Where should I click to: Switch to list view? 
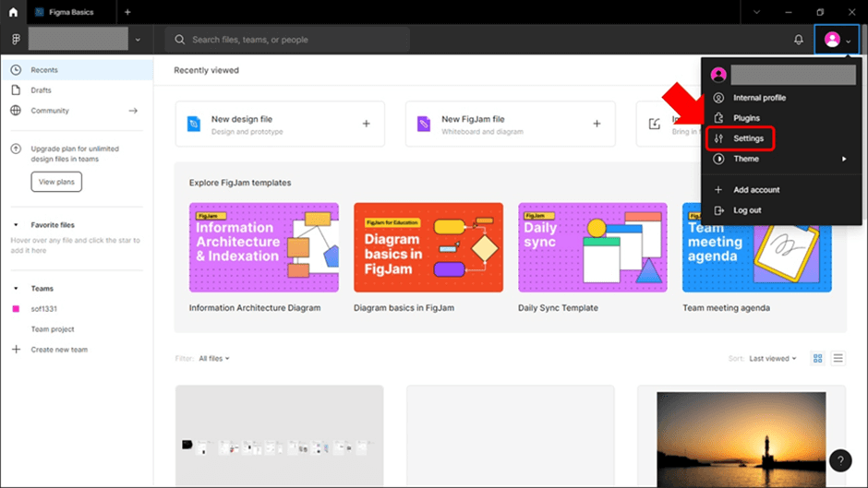838,359
